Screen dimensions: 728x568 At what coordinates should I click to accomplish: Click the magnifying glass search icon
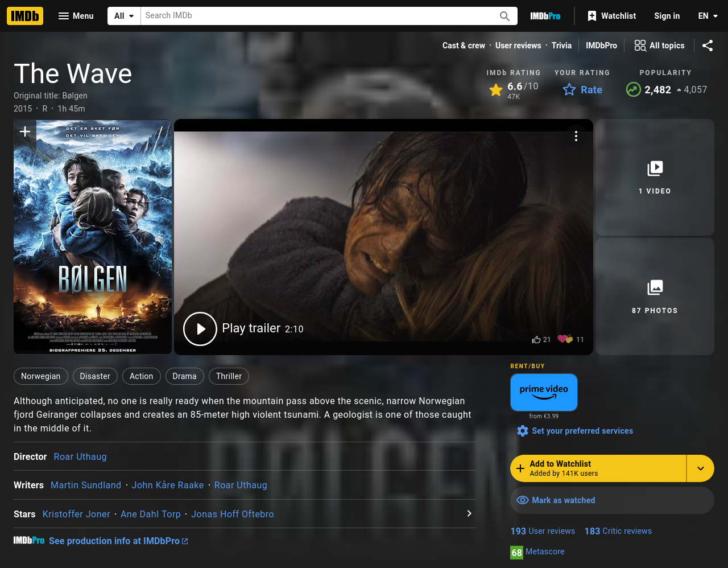pyautogui.click(x=504, y=16)
